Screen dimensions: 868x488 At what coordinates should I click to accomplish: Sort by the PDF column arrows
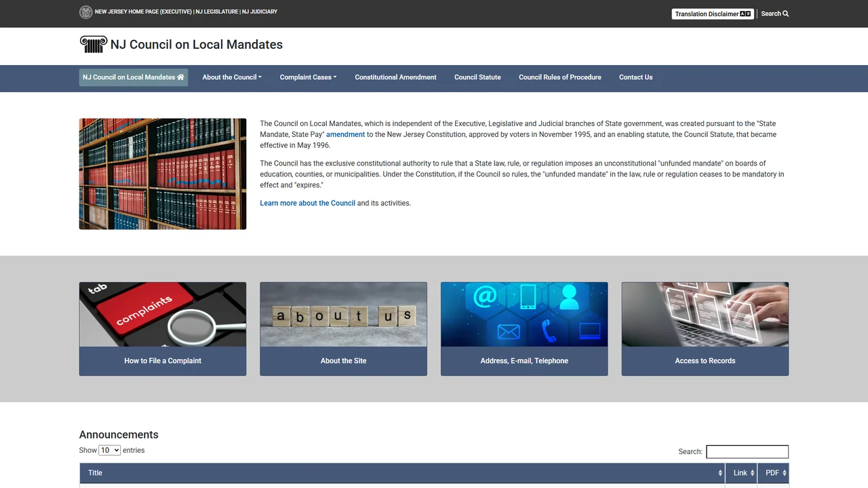(785, 473)
